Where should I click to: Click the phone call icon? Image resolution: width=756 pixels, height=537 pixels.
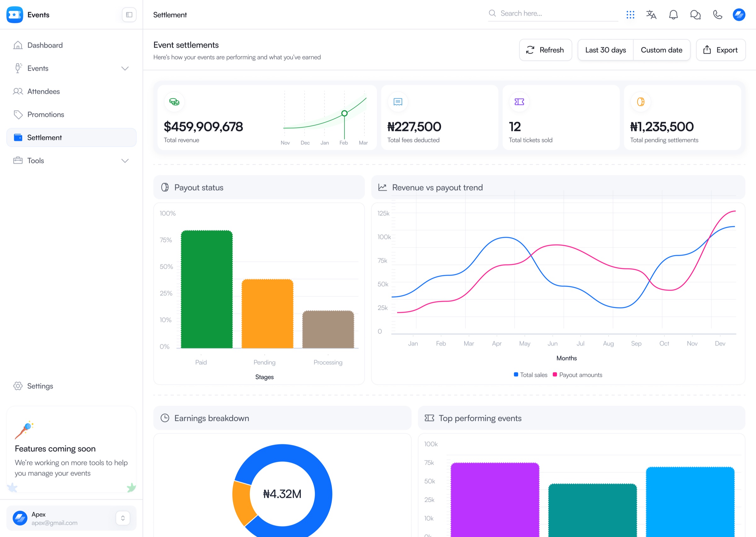click(x=717, y=14)
